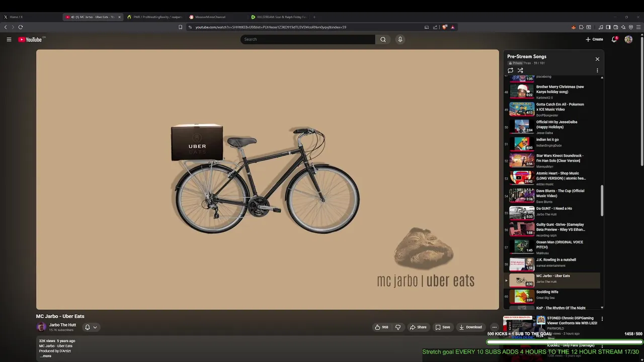Click the Create button
Image resolution: width=644 pixels, height=362 pixels.
[594, 39]
